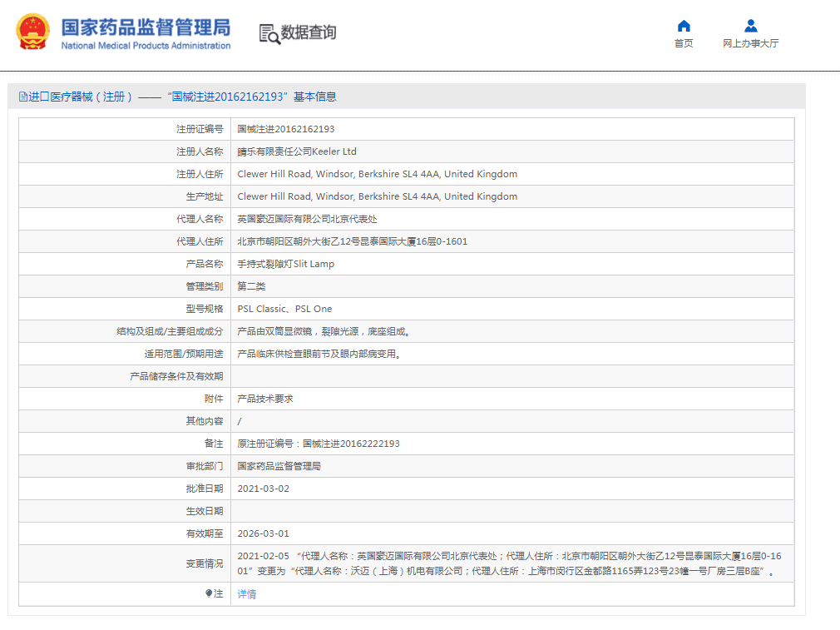Click registration number value 国械注进20162162193

click(x=286, y=129)
